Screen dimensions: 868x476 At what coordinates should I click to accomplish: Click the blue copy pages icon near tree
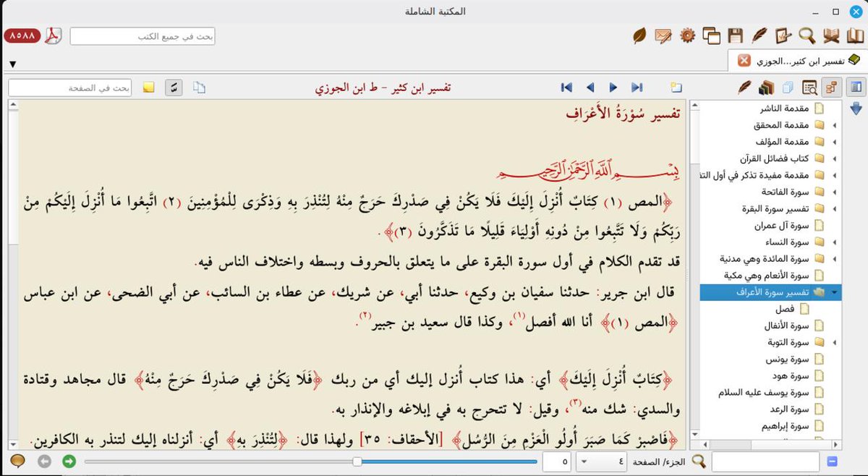(788, 88)
